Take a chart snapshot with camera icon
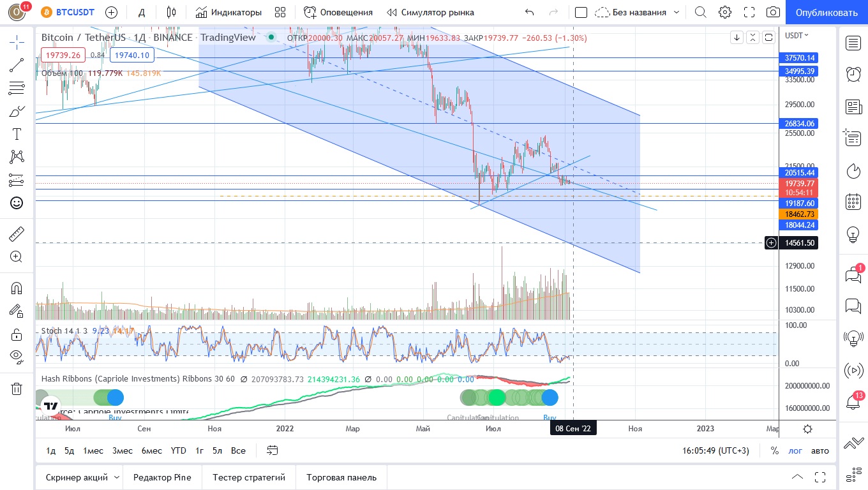This screenshot has width=868, height=490. (773, 12)
